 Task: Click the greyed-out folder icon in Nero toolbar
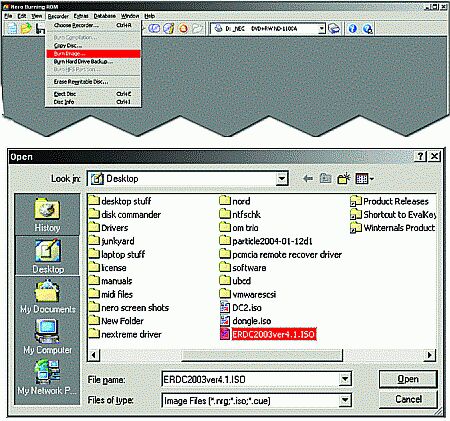pos(198,29)
